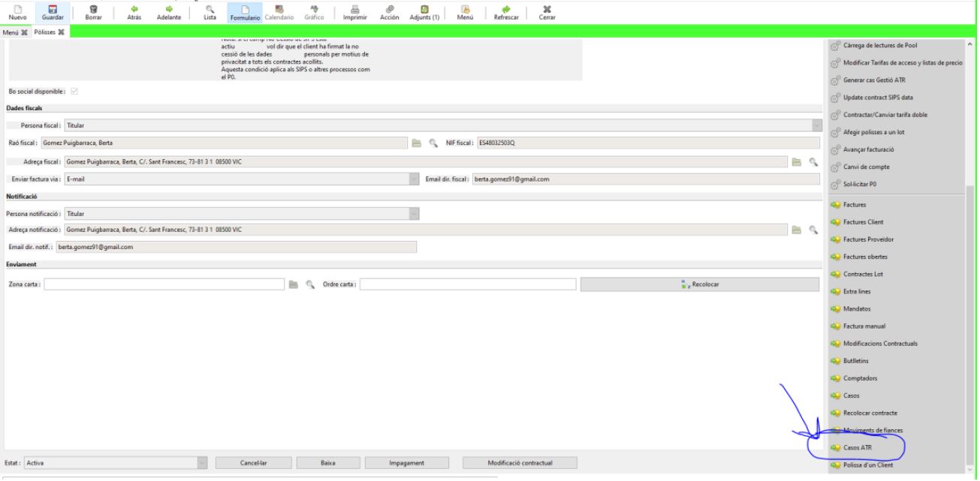Screen dimensions: 980x481
Task: Open folder icon beside Adreça fiscal
Action: click(x=798, y=161)
